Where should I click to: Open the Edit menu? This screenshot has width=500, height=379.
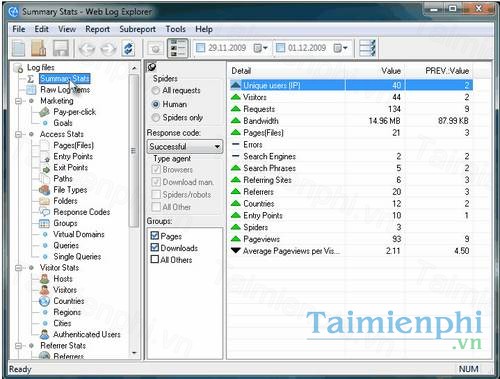42,29
